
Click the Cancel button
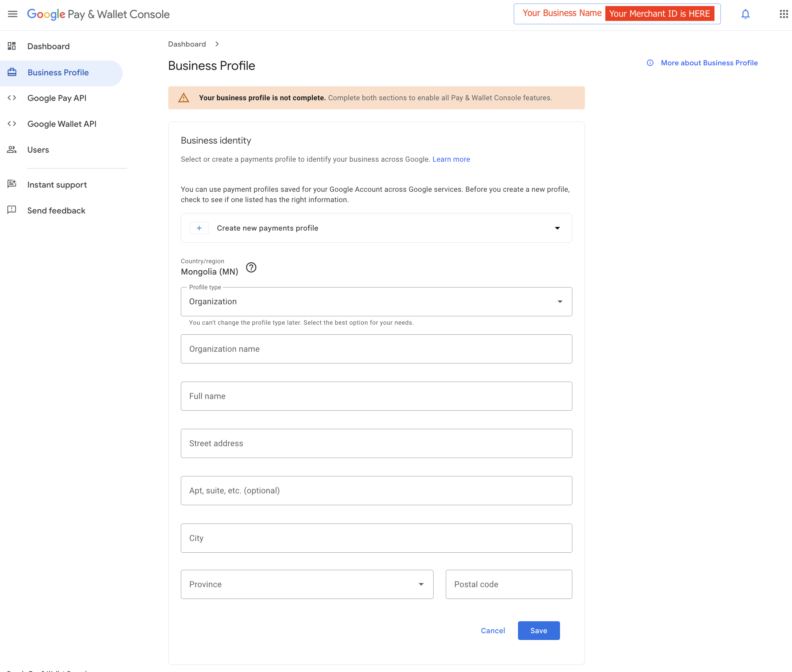tap(493, 631)
